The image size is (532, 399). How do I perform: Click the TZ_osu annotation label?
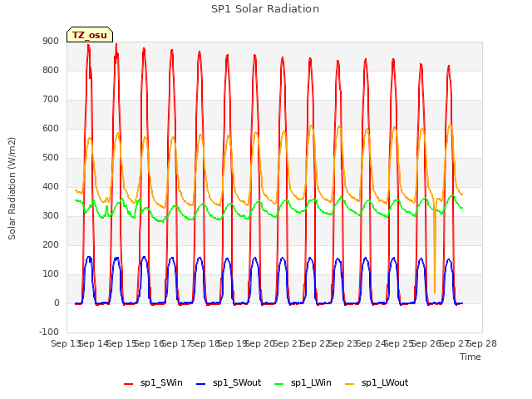(90, 35)
